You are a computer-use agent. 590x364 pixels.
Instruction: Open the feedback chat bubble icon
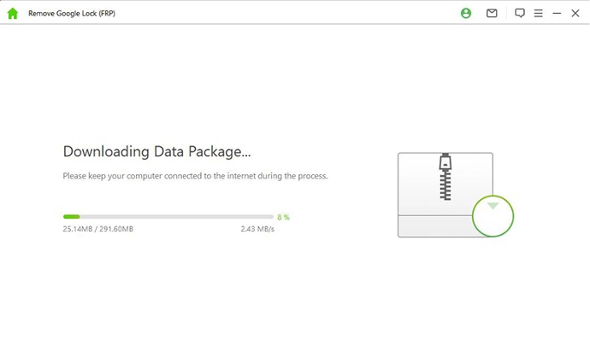[x=519, y=14]
